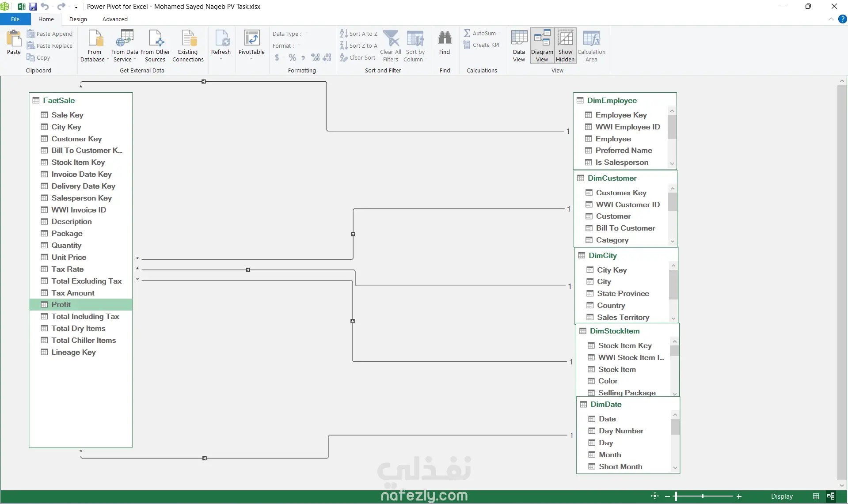This screenshot has height=504, width=848.
Task: Click Display label in status bar
Action: click(782, 496)
